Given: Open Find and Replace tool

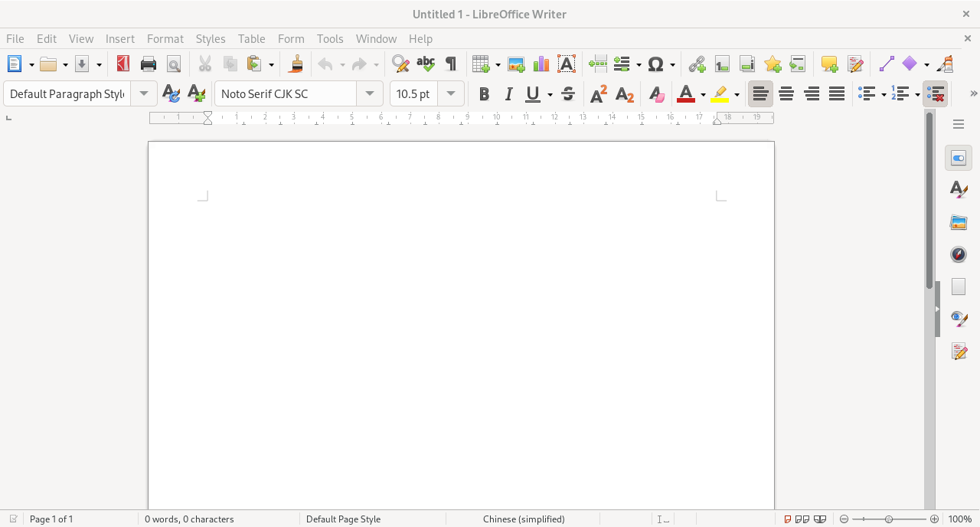Looking at the screenshot, I should point(400,64).
